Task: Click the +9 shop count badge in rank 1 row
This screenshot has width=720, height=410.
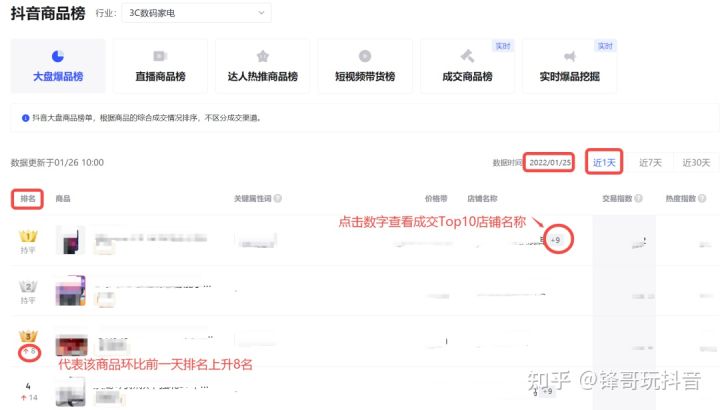Action: click(556, 240)
